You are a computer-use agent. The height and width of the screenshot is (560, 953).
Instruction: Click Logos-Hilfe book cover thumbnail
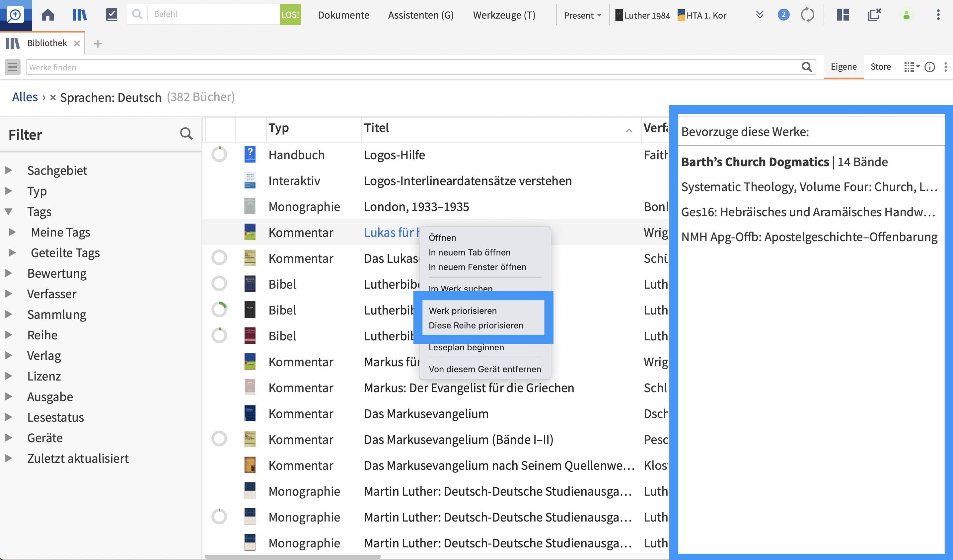250,154
